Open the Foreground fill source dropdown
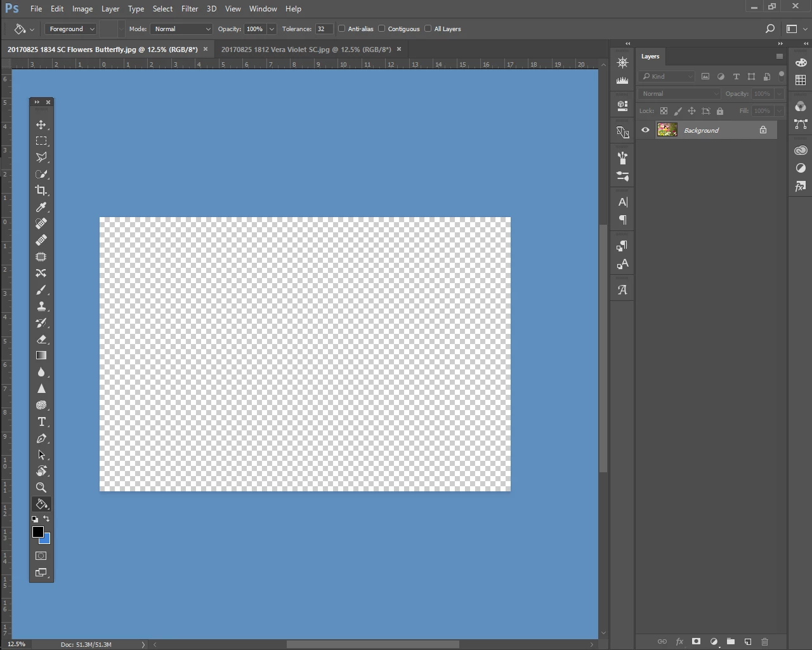This screenshot has width=812, height=650. 70,29
